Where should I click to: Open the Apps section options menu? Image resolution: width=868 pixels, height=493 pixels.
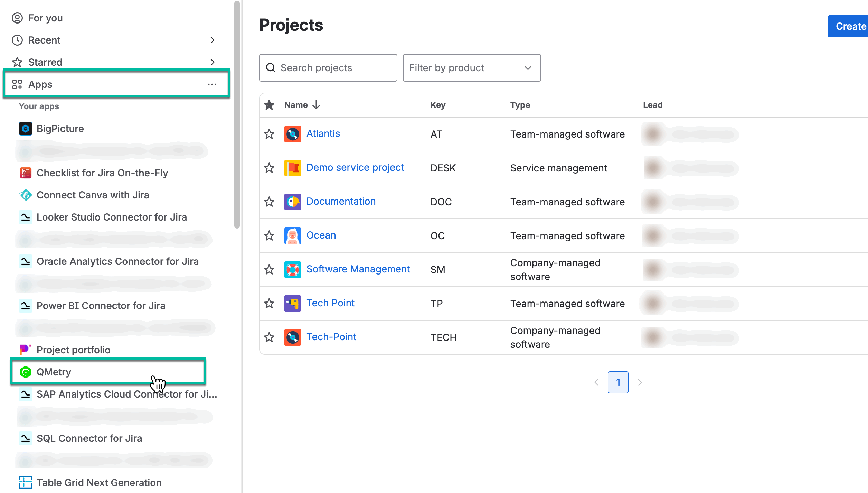coord(212,84)
